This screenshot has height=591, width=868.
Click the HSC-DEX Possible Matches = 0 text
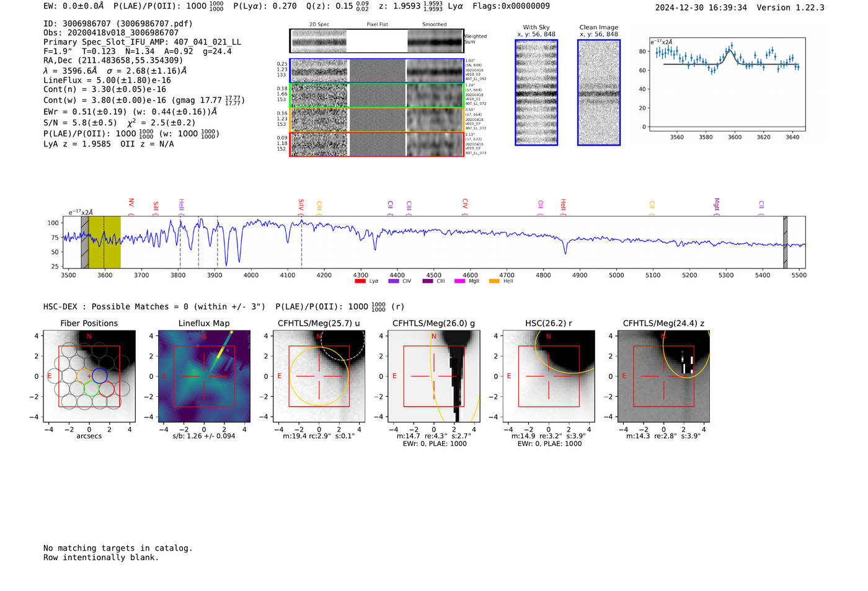click(154, 306)
